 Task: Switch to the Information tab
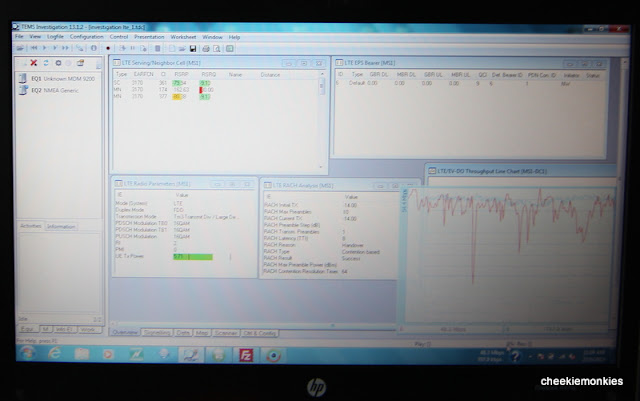point(61,226)
